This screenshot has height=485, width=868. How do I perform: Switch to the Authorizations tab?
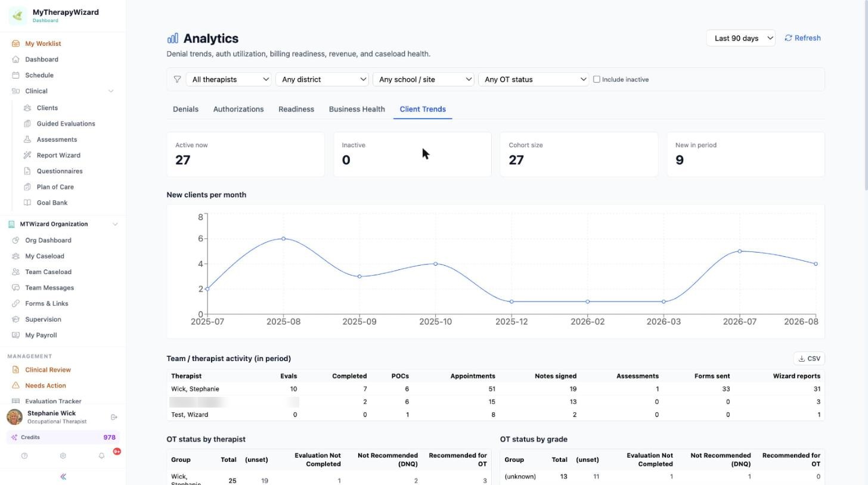238,109
